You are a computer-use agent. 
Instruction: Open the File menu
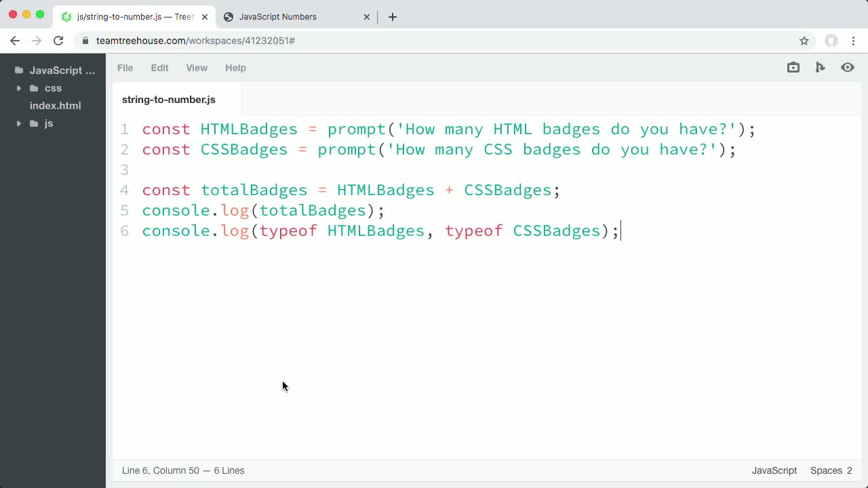pos(125,68)
